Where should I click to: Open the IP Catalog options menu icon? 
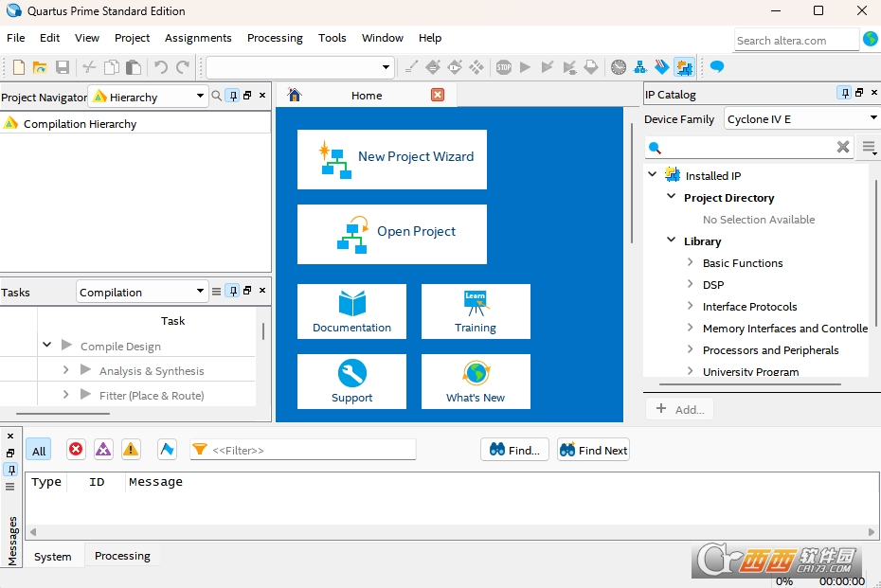click(x=869, y=148)
